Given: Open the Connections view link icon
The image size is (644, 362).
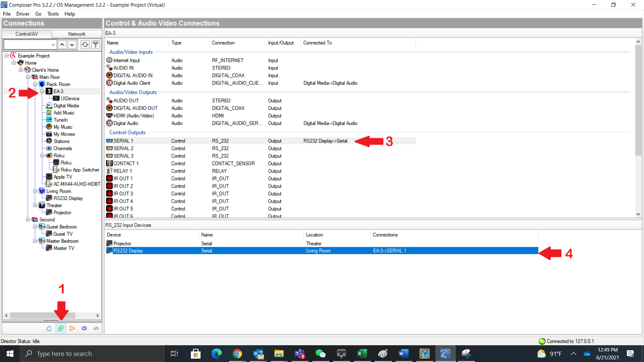Looking at the screenshot, I should [61, 328].
